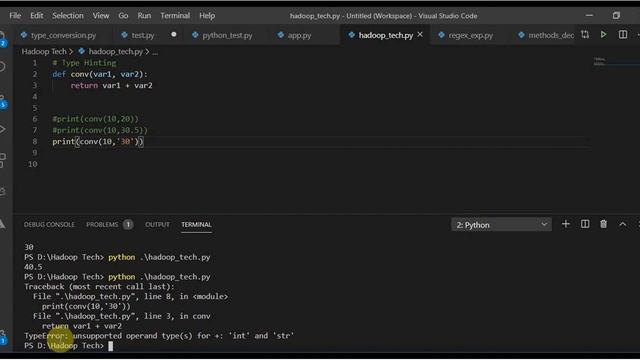This screenshot has width=640, height=360.
Task: Create a new terminal with plus icon
Action: pyautogui.click(x=566, y=224)
